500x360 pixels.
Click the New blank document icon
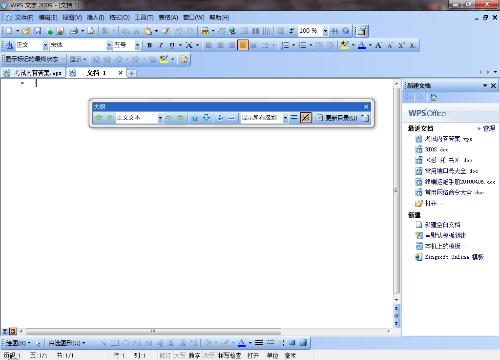pyautogui.click(x=9, y=31)
